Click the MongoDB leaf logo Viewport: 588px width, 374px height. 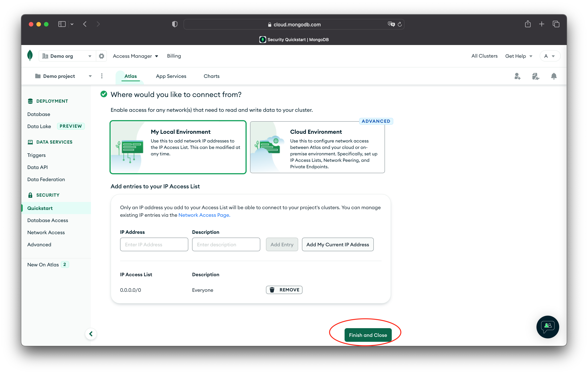click(x=30, y=56)
